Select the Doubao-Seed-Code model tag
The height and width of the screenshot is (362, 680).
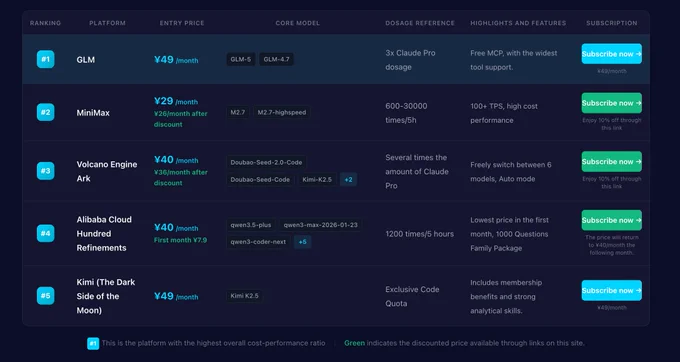pyautogui.click(x=260, y=179)
